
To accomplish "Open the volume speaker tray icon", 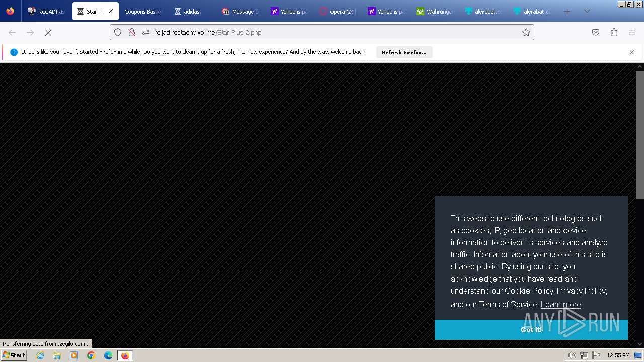I will click(x=572, y=355).
